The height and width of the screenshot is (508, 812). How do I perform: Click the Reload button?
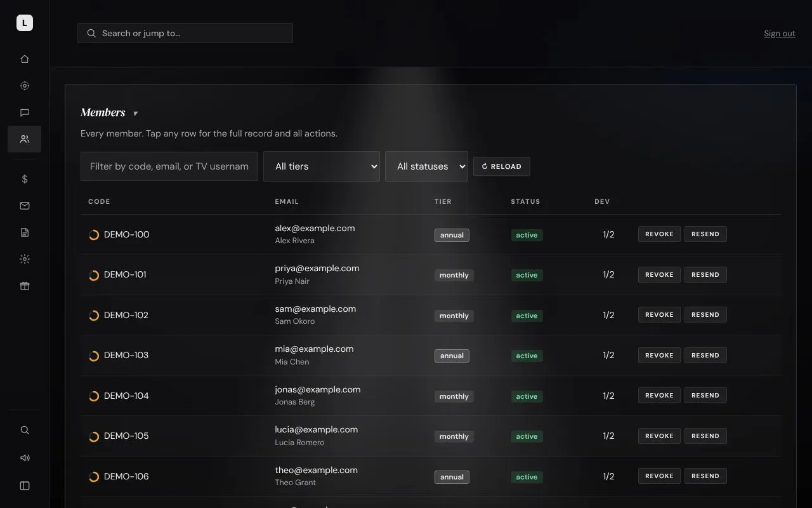pyautogui.click(x=501, y=166)
